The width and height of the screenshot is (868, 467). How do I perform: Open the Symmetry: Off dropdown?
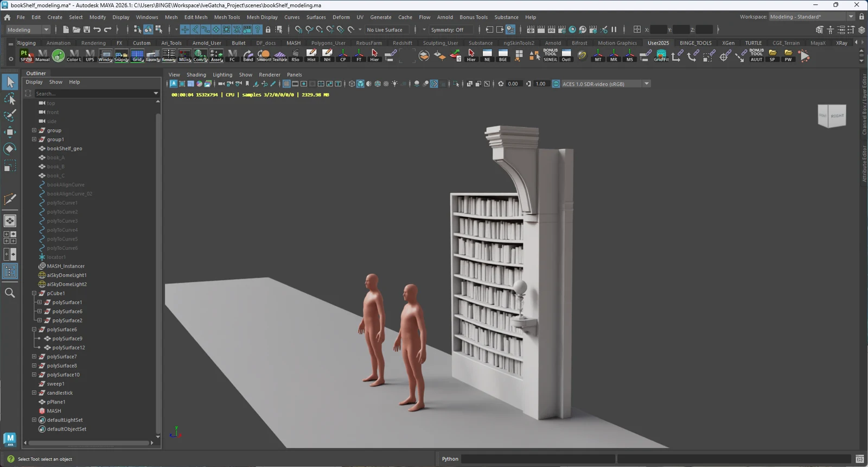click(x=451, y=30)
